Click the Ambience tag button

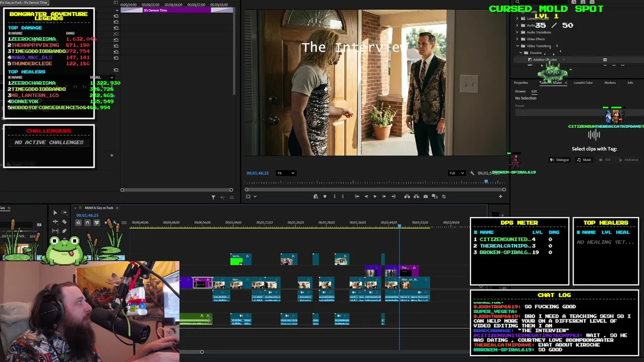coord(628,160)
